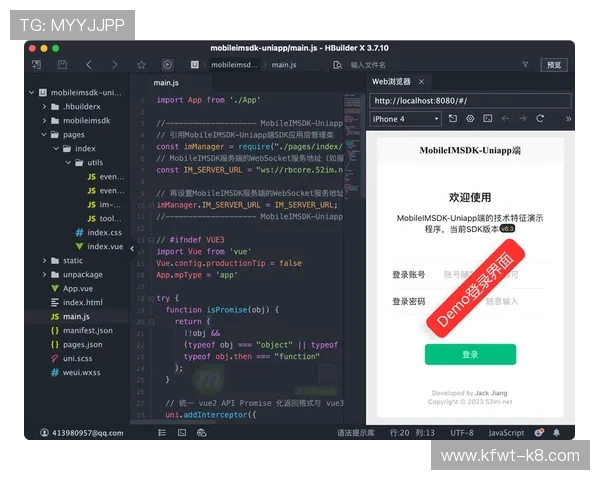The height and width of the screenshot is (480, 600).
Task: Expand the .hbuilderx folder
Action: (44, 106)
